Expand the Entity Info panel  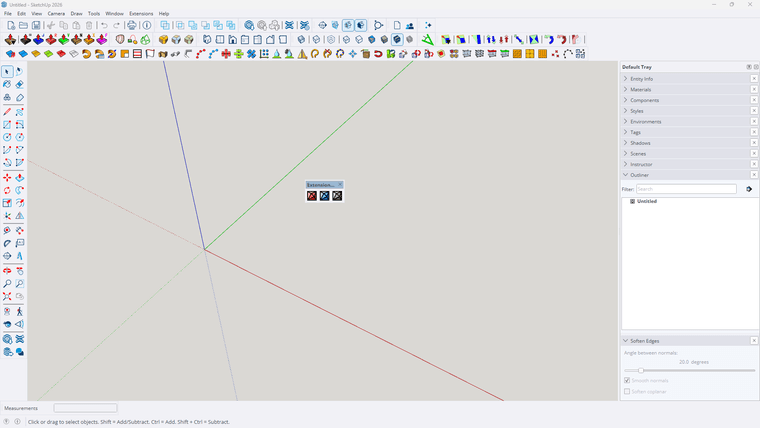click(x=685, y=79)
